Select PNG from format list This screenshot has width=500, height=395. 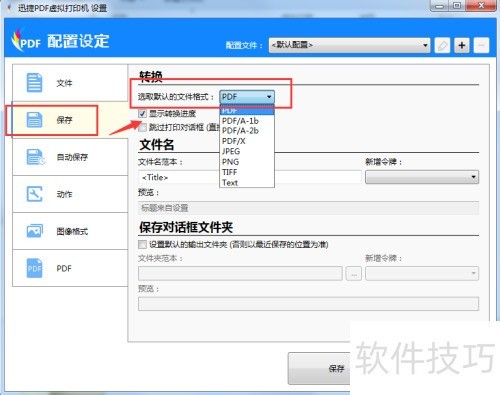(x=247, y=162)
